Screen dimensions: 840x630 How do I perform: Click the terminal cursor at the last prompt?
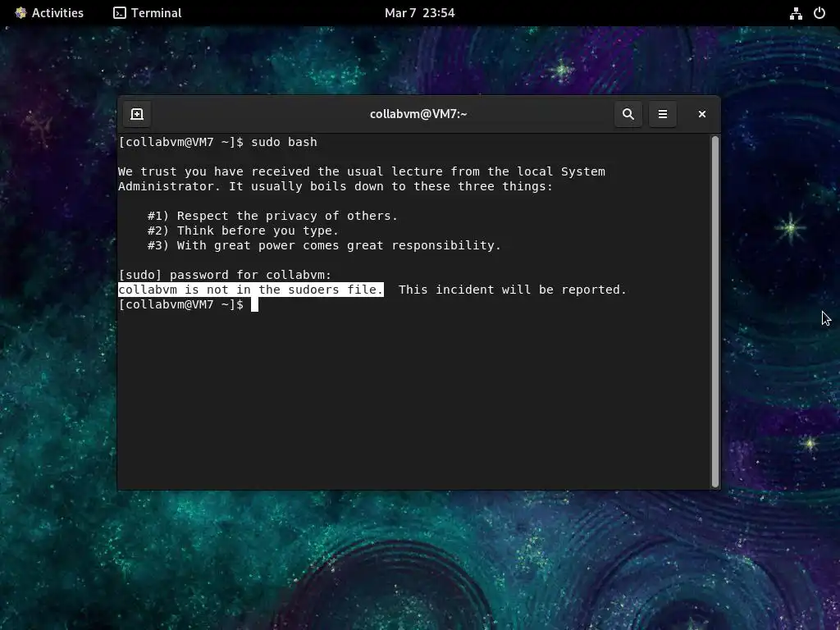(255, 305)
